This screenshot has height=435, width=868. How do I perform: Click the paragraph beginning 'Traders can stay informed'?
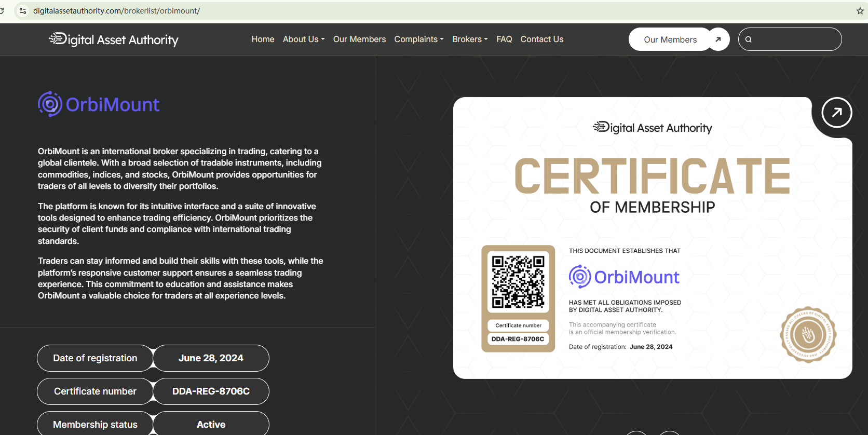(181, 278)
